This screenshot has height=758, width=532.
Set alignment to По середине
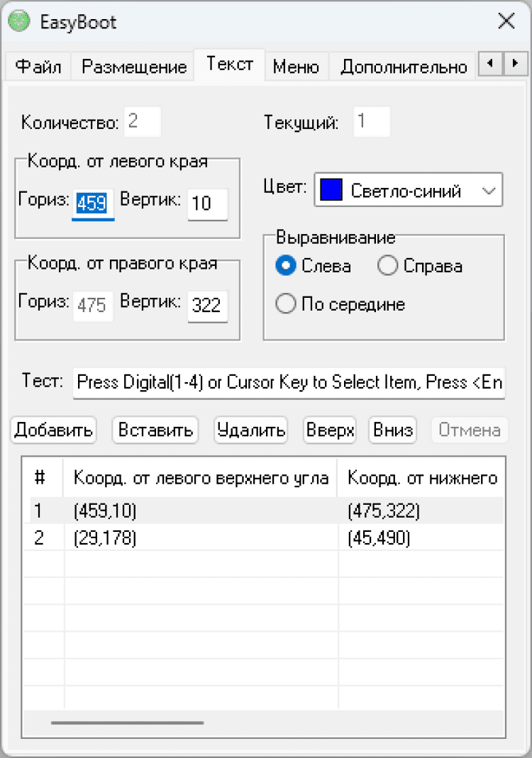286,305
